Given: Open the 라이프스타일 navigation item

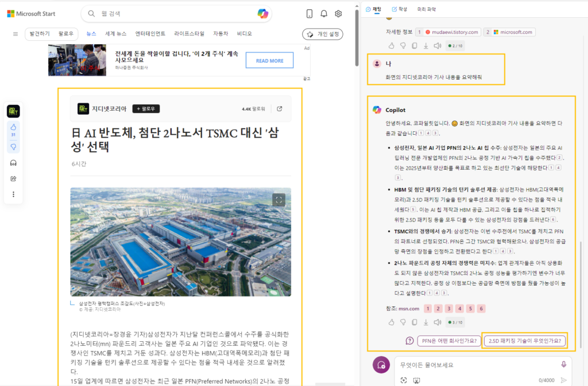Looking at the screenshot, I should coord(189,34).
